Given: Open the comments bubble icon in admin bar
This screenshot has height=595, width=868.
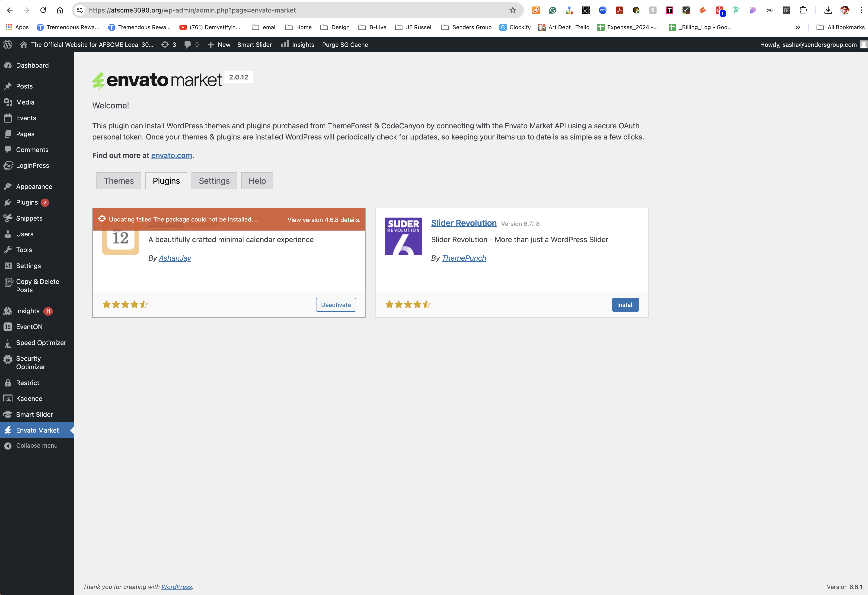Looking at the screenshot, I should (x=188, y=44).
